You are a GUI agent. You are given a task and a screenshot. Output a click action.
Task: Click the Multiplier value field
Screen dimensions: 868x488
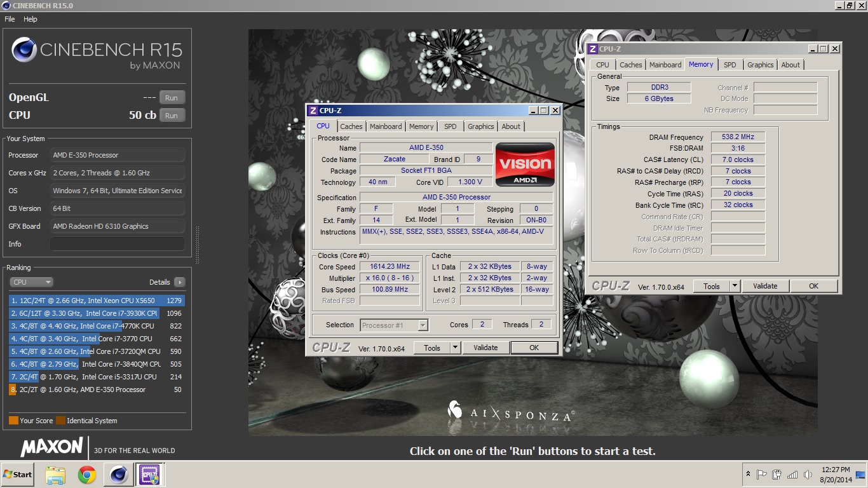click(390, 278)
